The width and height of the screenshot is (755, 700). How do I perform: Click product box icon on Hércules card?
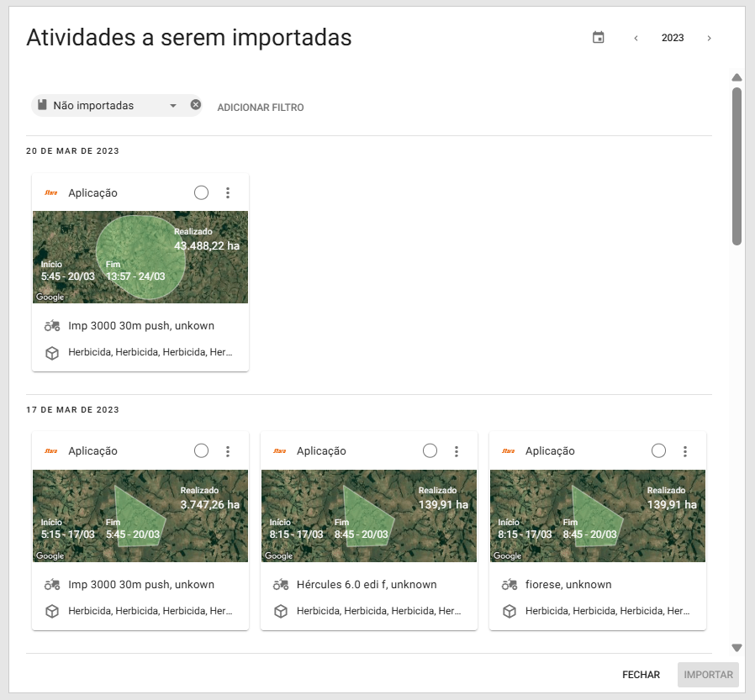[280, 612]
